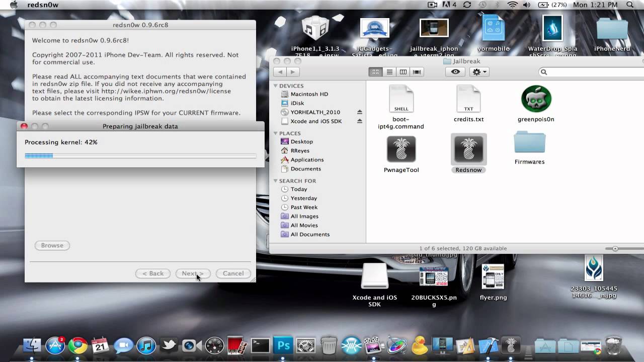Screen dimensions: 644x362
Task: Open the Finder action gear menu
Action: click(x=479, y=72)
